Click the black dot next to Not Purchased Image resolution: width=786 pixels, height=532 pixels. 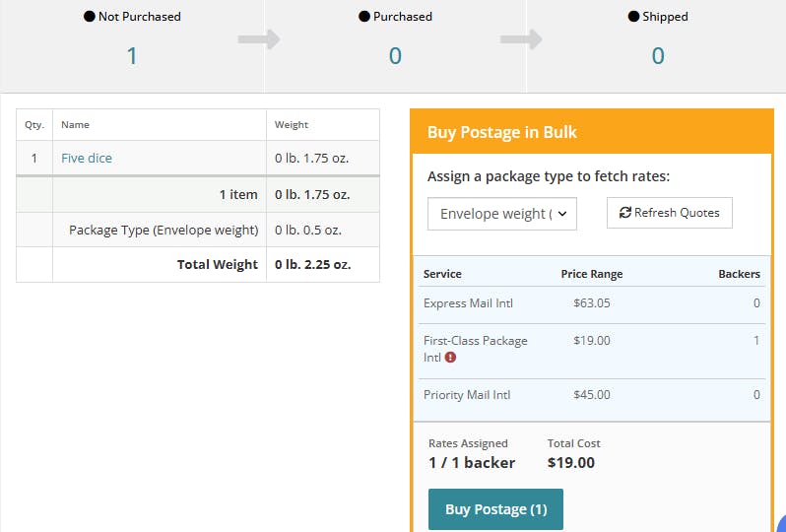pyautogui.click(x=90, y=17)
